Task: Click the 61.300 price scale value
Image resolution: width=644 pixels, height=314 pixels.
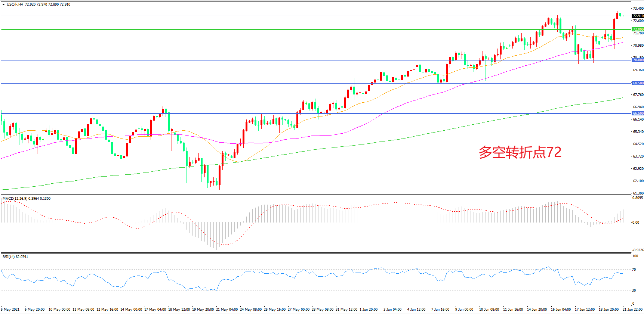Action: (638, 193)
